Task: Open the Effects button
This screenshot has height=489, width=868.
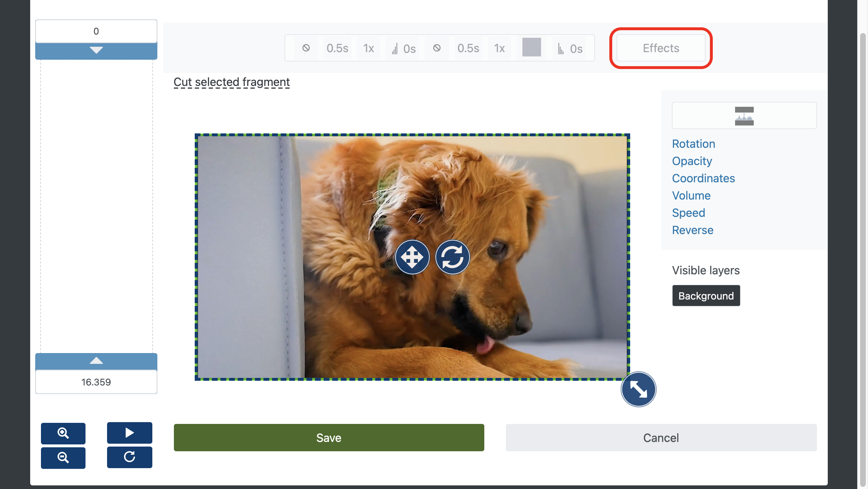Action: (661, 48)
